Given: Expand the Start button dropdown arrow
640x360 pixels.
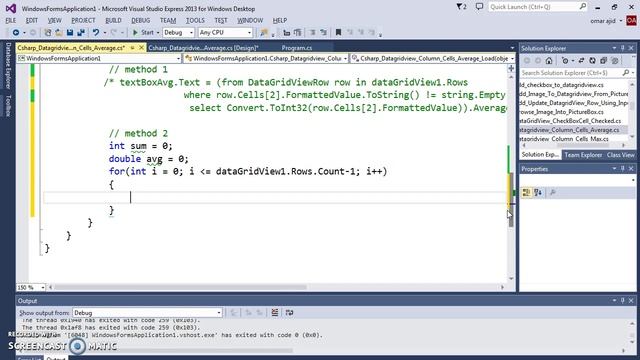Looking at the screenshot, I should pyautogui.click(x=158, y=33).
